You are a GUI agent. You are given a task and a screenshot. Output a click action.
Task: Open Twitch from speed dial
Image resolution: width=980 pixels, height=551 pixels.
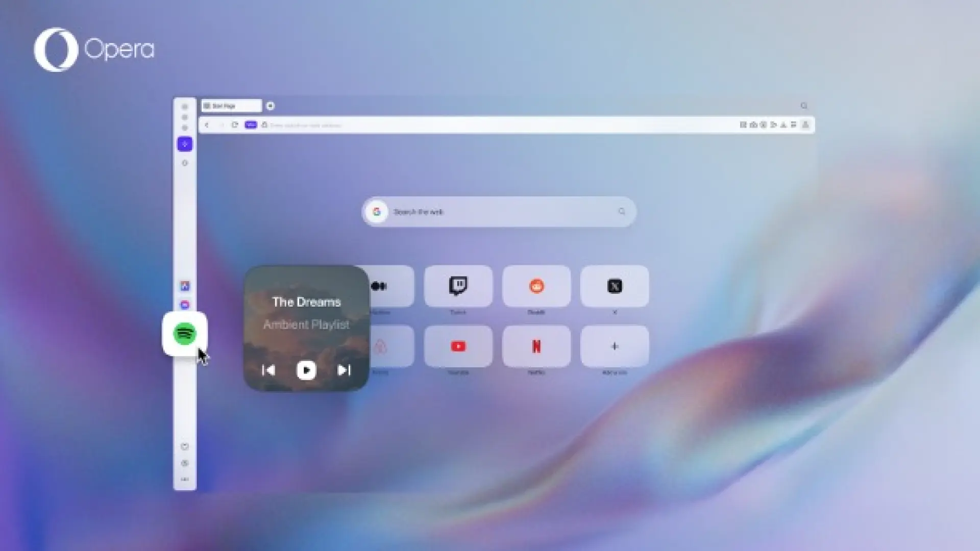coord(458,286)
